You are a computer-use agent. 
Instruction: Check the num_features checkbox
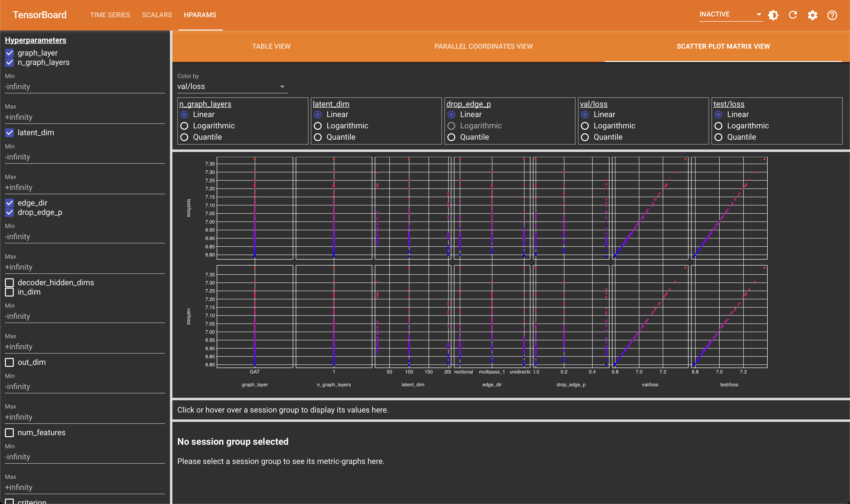point(10,433)
